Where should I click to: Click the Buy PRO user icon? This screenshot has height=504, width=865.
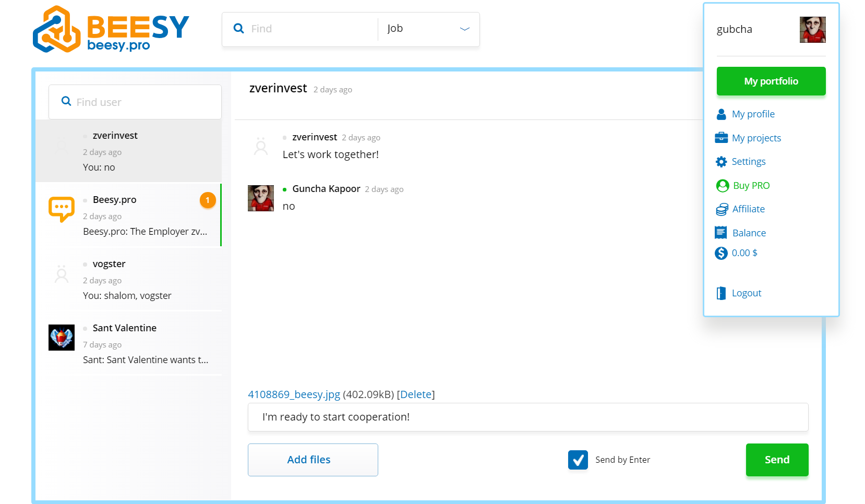click(723, 186)
